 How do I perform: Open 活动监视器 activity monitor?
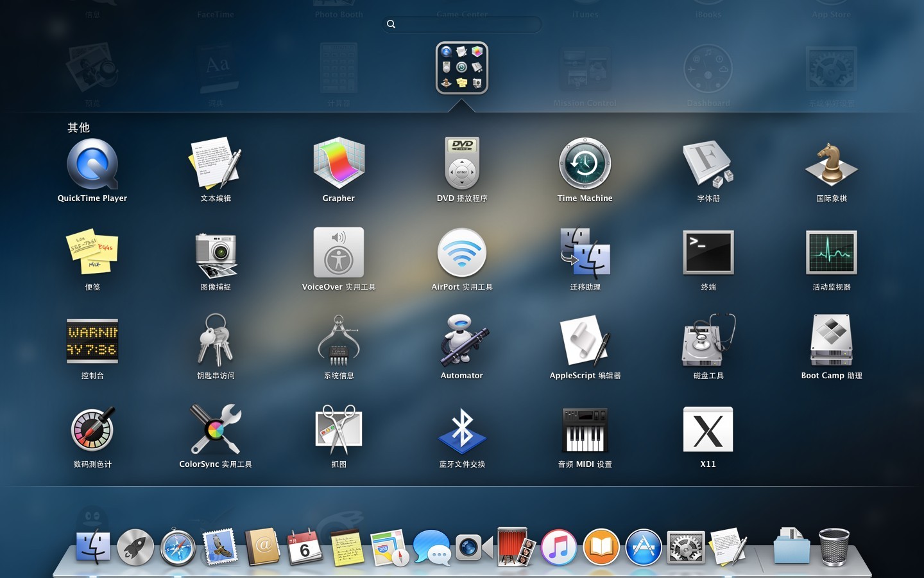click(x=832, y=252)
